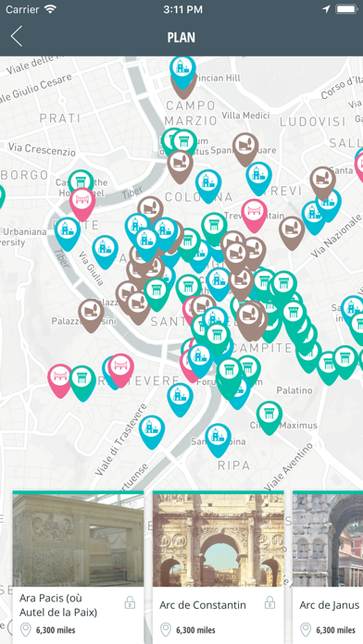
Task: Open blue church pin above TREVI label
Action: click(259, 178)
